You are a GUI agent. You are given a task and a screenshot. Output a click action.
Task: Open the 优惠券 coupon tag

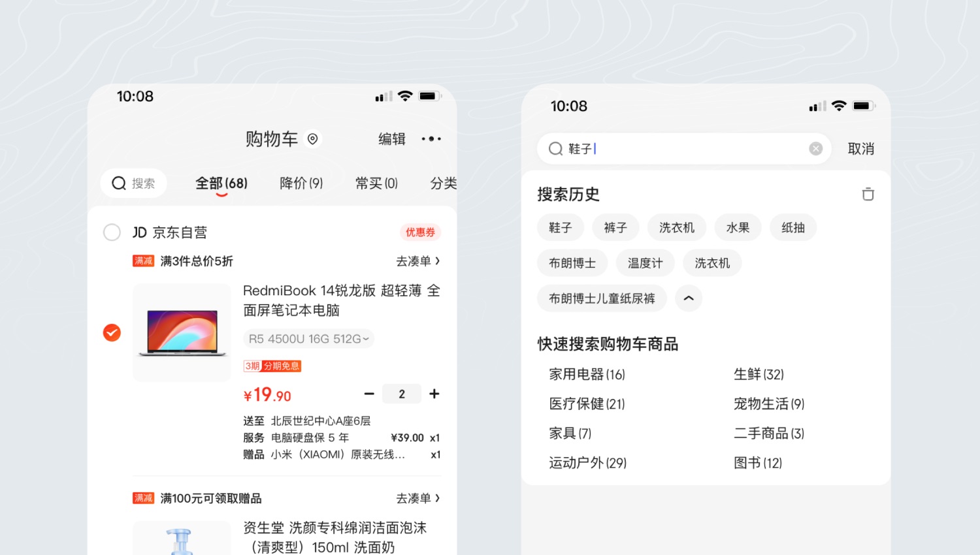[419, 232]
